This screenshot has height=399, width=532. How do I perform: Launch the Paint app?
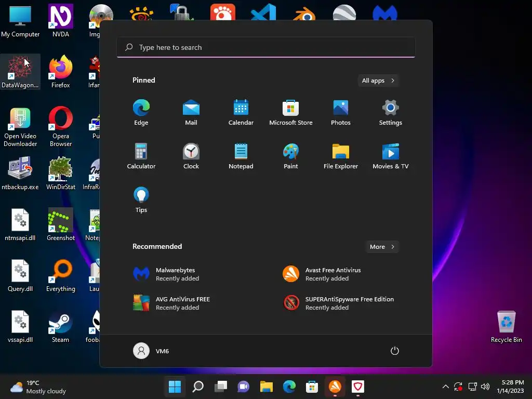click(291, 156)
